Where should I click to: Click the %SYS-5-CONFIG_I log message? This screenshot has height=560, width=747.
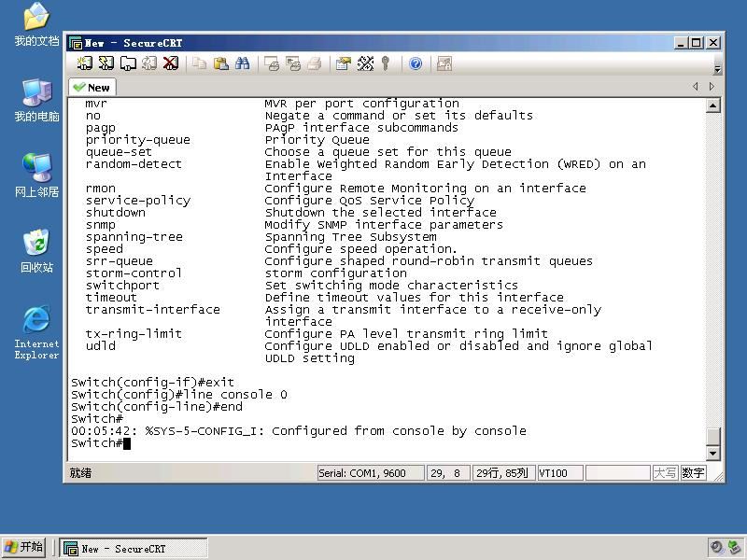pos(299,431)
